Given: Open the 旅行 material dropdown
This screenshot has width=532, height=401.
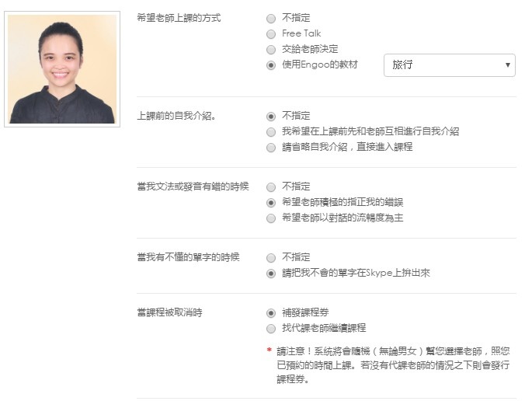Looking at the screenshot, I should [x=449, y=65].
